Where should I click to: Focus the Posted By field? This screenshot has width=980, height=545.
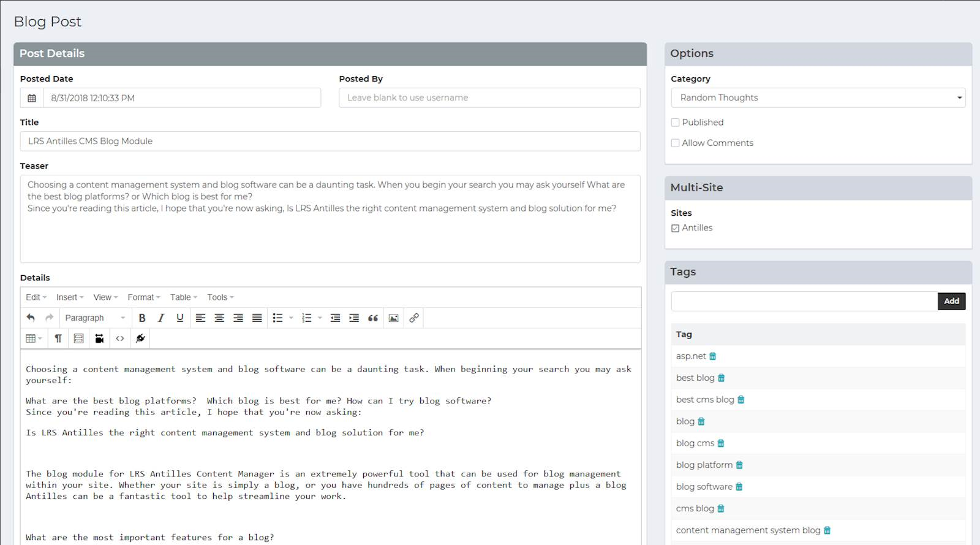click(489, 98)
